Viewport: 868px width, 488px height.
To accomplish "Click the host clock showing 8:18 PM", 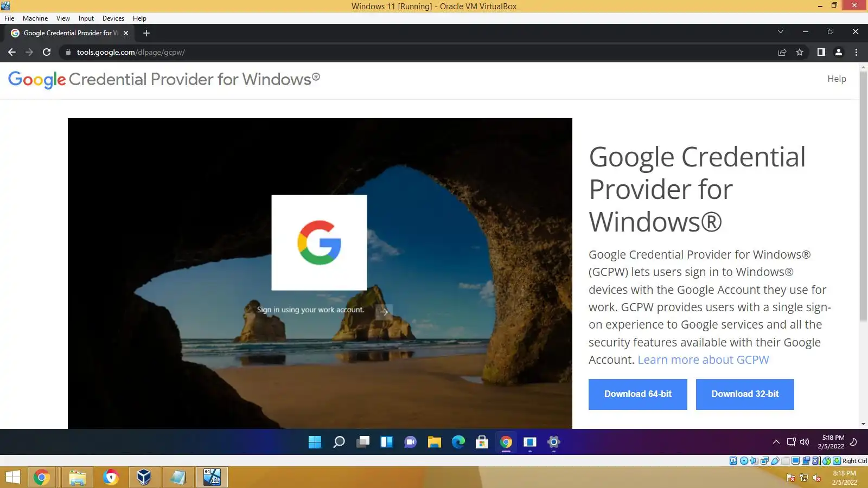I will click(845, 478).
